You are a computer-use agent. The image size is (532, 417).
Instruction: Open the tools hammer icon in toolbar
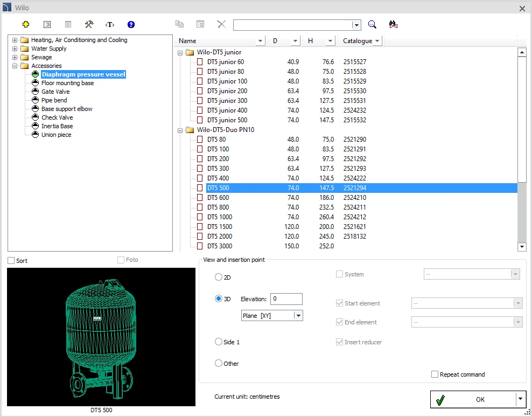pyautogui.click(x=89, y=24)
